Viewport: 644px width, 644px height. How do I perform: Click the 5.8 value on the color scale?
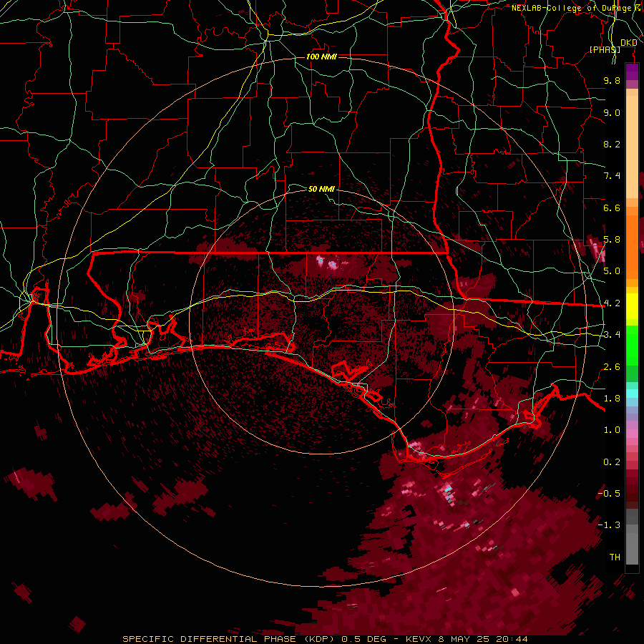[x=612, y=240]
